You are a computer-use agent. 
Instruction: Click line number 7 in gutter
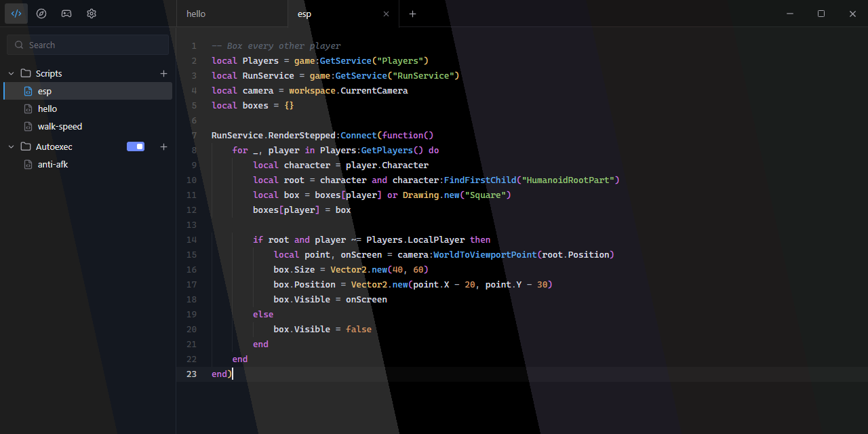194,135
